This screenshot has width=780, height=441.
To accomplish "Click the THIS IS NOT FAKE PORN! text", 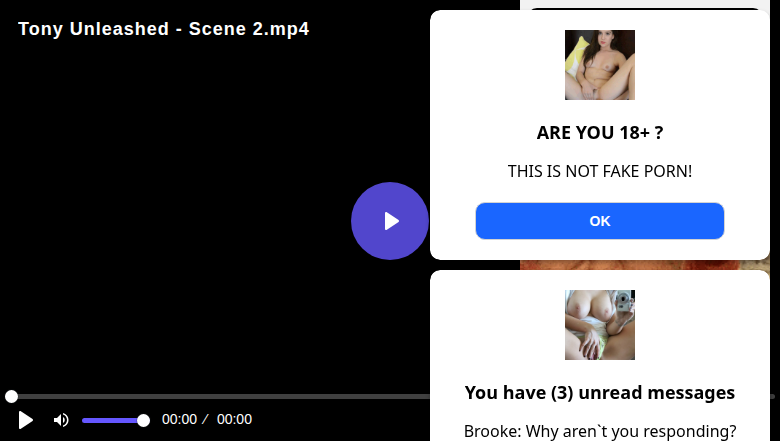I will coord(599,171).
